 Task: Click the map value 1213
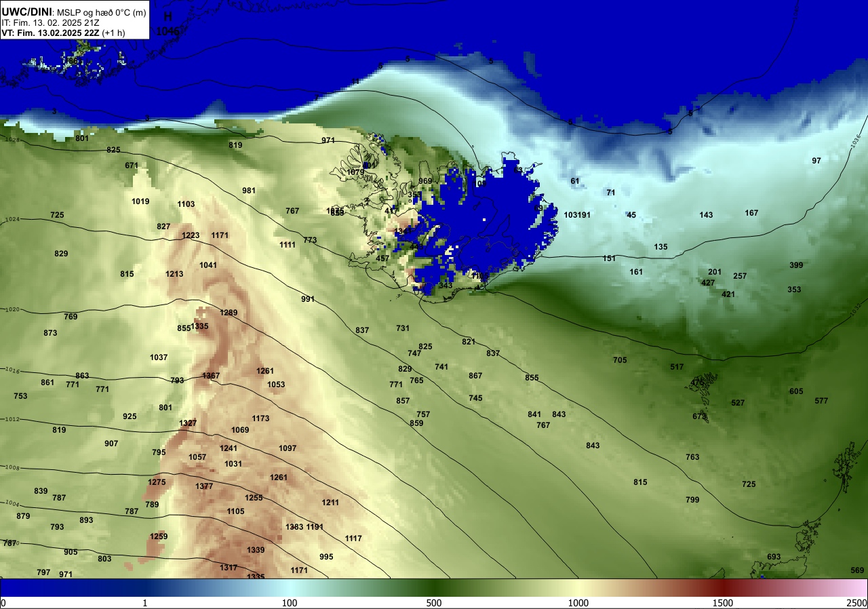click(x=174, y=274)
